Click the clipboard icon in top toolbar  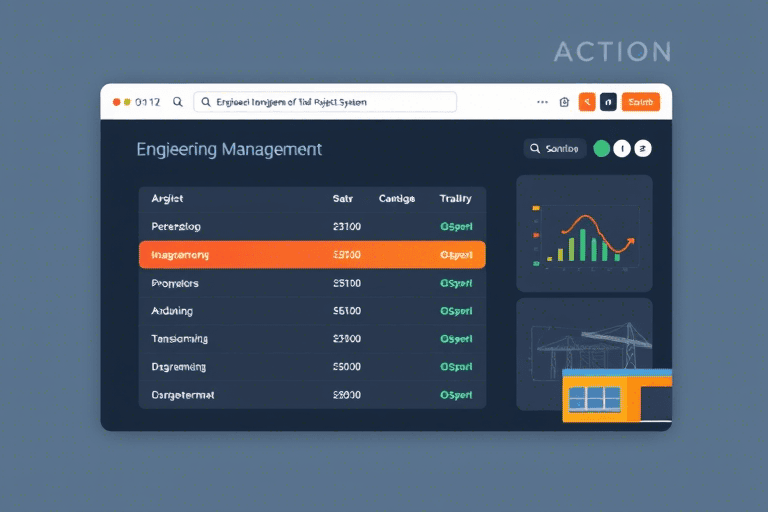565,102
